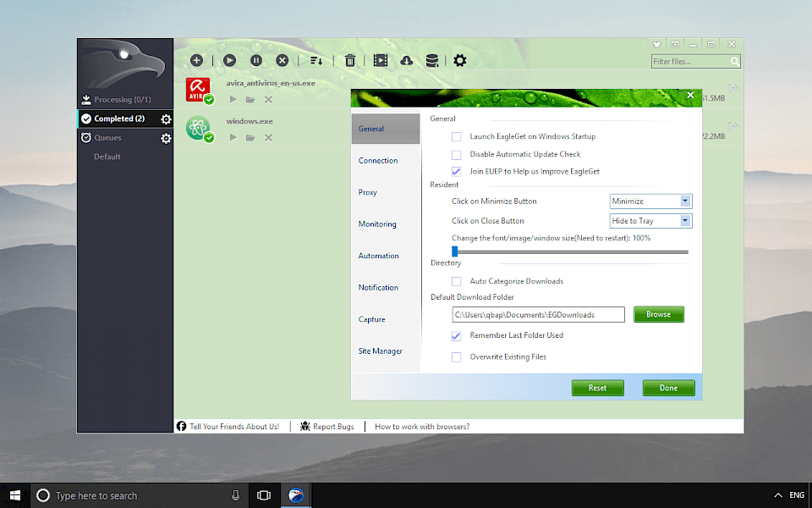Open the Proxy settings tab
The image size is (812, 508).
coord(386,192)
